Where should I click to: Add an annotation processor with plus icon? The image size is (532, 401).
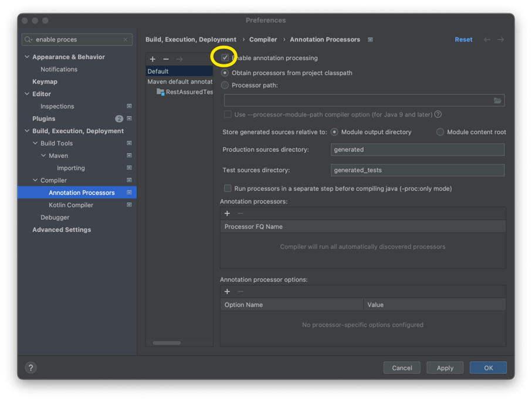(x=228, y=213)
